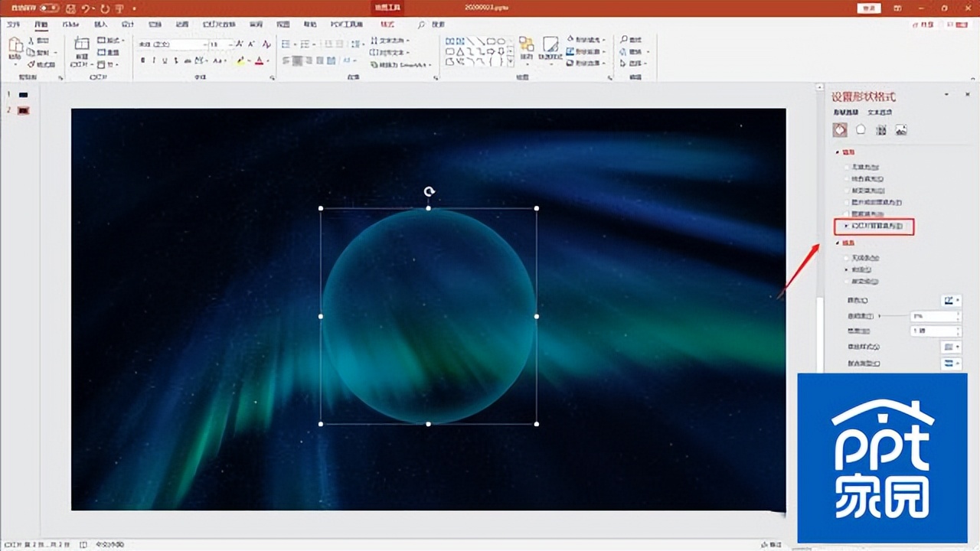Switch to Text Options tab in pane
The height and width of the screenshot is (551, 980).
(x=878, y=112)
